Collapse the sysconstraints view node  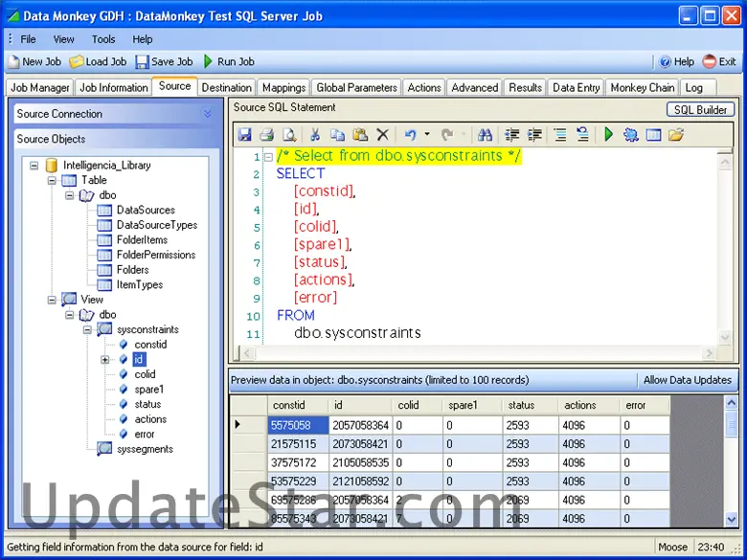point(87,329)
